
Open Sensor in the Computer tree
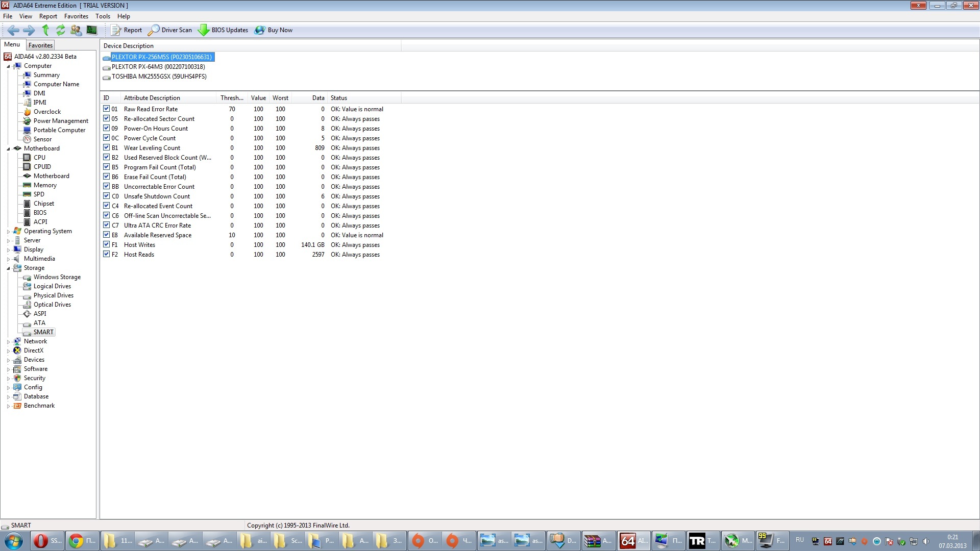[x=42, y=139]
